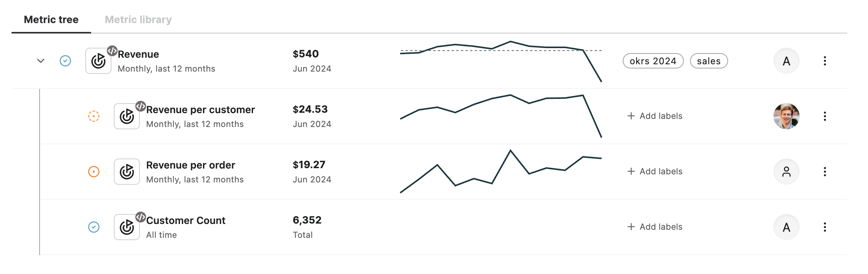Open the Revenue per customer owner photo
This screenshot has width=868, height=274.
coord(787,116)
